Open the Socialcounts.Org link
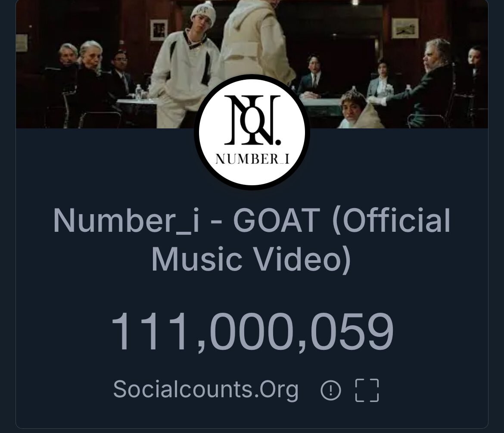 tap(206, 389)
